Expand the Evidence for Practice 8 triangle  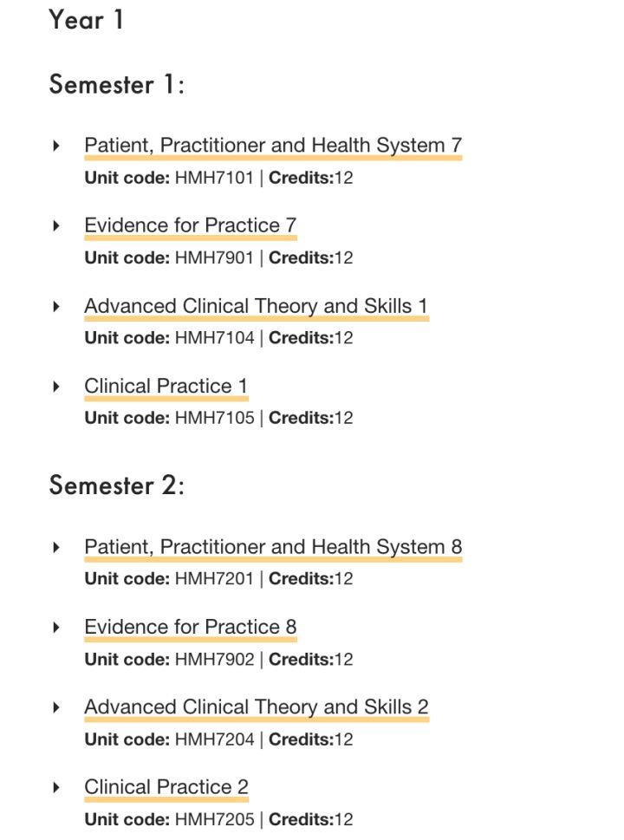[x=56, y=628]
